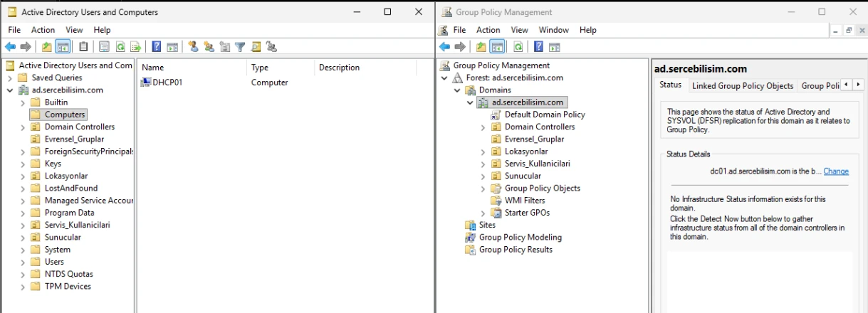This screenshot has width=868, height=313.
Task: Click Add to group icon in Active Directory toolbar
Action: click(271, 47)
